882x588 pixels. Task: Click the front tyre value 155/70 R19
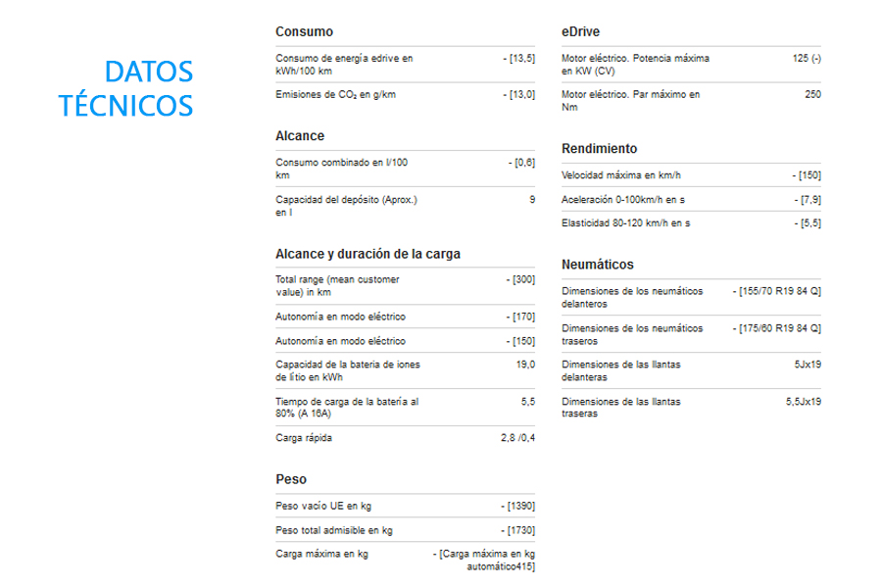[779, 292]
